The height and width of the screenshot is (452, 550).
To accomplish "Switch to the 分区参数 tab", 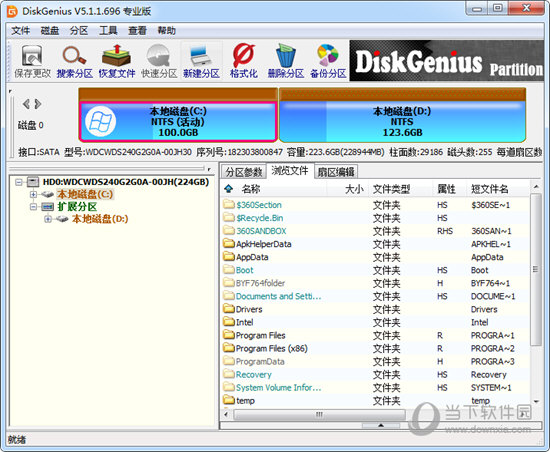I will click(244, 172).
